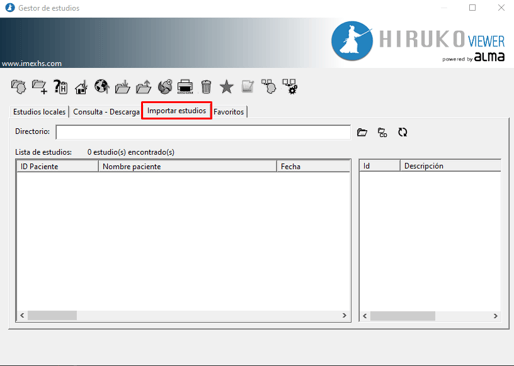The image size is (514, 366).
Task: Click the network nodes with gear icon
Action: [290, 86]
